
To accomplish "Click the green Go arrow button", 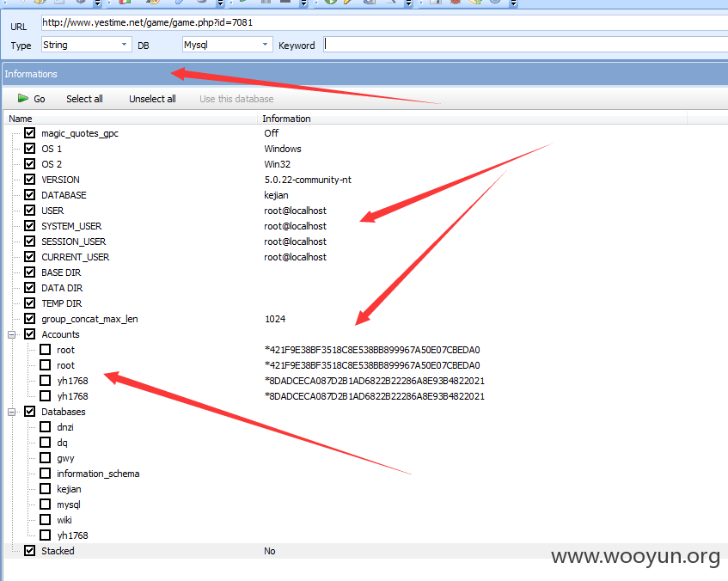I will point(31,99).
